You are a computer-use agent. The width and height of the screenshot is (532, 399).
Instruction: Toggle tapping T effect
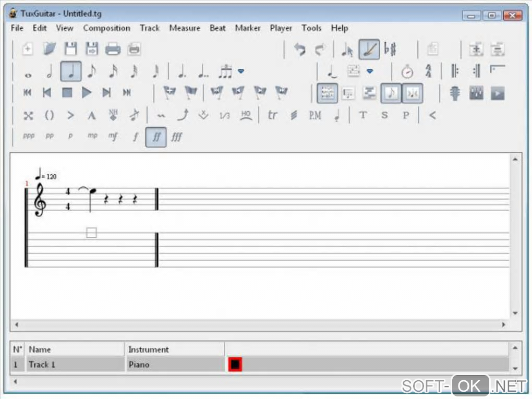363,115
